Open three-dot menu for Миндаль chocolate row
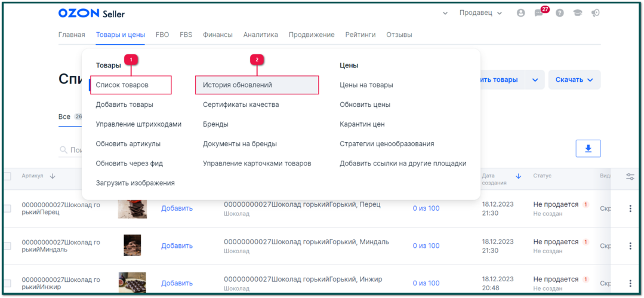This screenshot has height=298, width=644. point(630,246)
